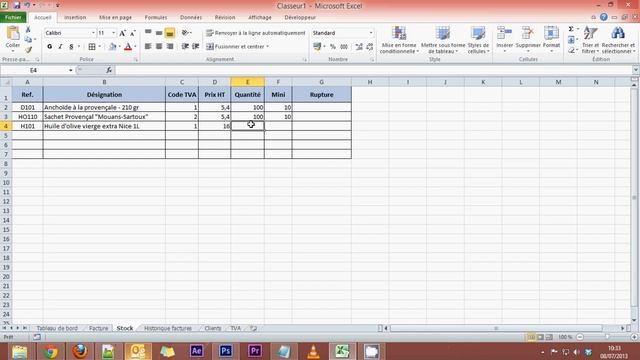This screenshot has width=640, height=360.
Task: Toggle italic I formatting
Action: point(60,47)
